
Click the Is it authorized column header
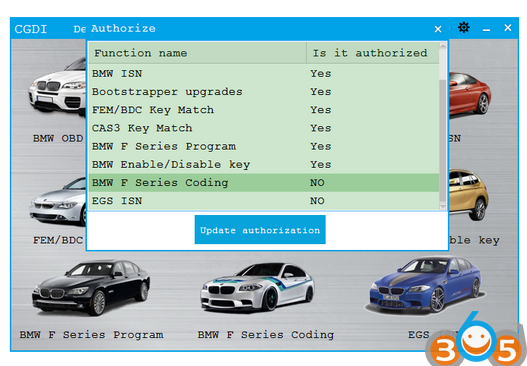[x=373, y=53]
